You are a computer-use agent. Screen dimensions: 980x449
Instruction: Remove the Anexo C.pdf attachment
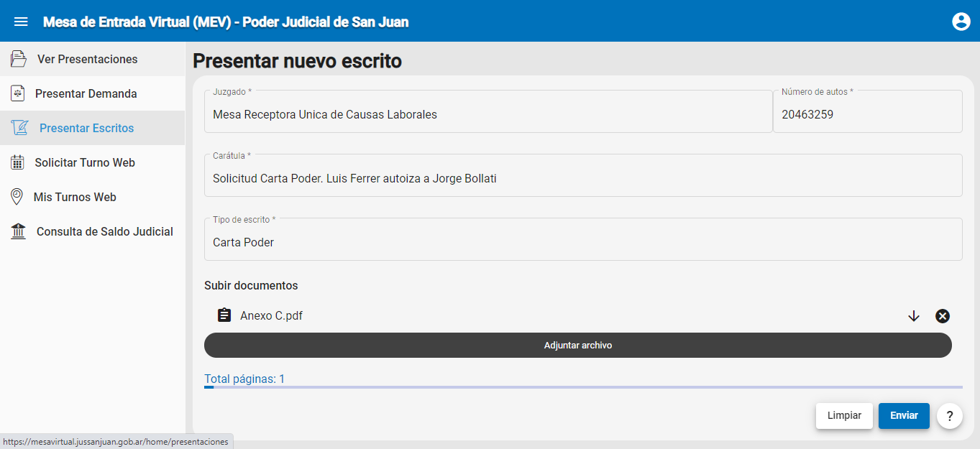[x=942, y=316]
